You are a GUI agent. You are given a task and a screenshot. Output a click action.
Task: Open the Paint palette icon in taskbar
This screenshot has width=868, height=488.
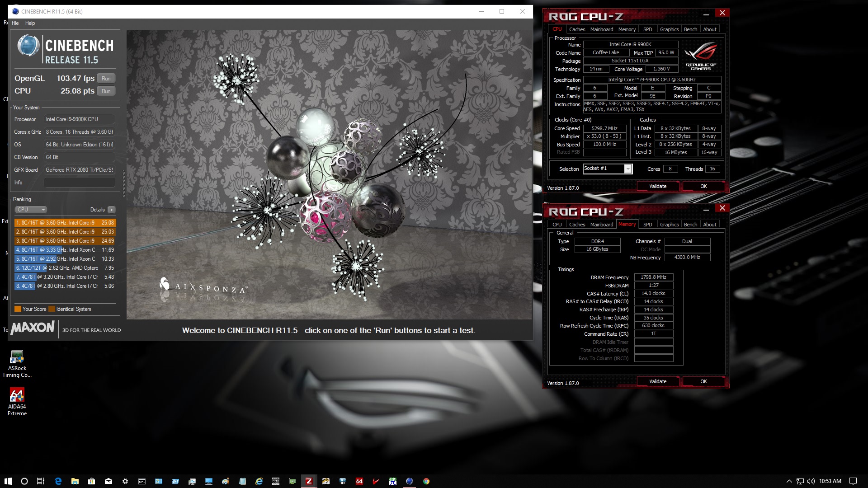(226, 481)
